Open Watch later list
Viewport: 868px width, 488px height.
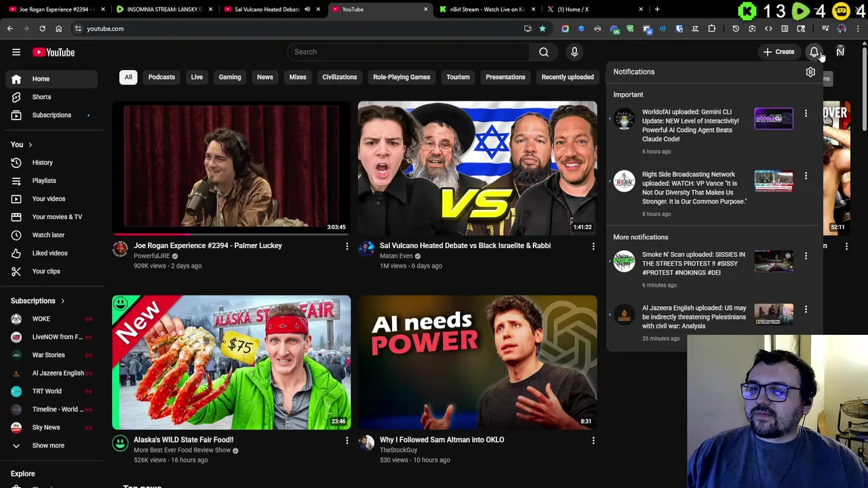click(x=52, y=235)
